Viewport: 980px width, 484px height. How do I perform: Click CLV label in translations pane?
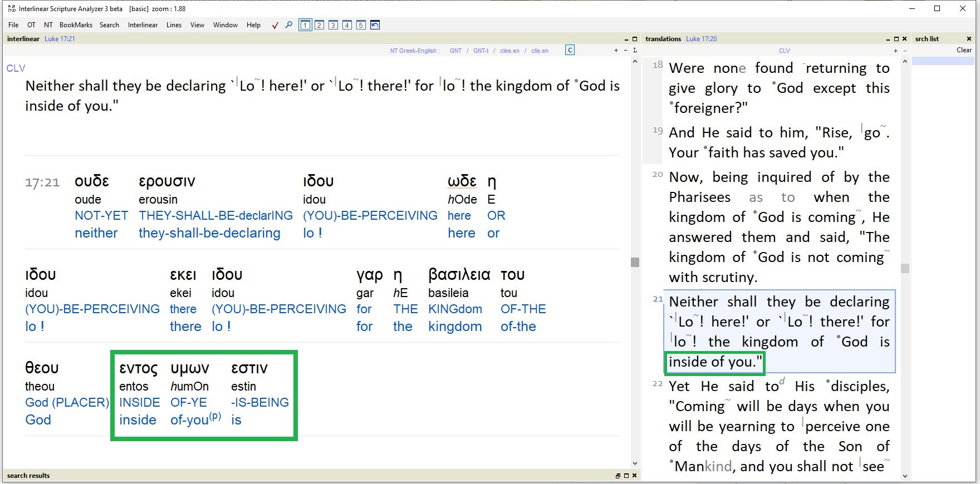coord(784,51)
